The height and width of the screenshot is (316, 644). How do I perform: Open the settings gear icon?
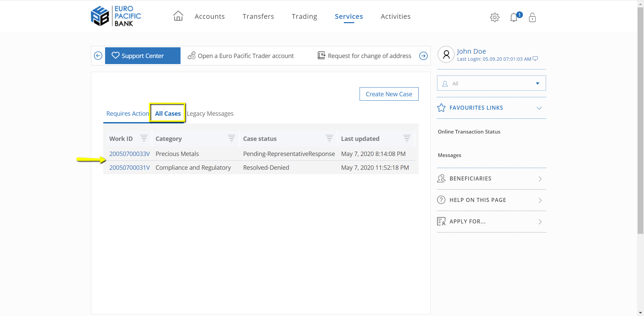(494, 17)
